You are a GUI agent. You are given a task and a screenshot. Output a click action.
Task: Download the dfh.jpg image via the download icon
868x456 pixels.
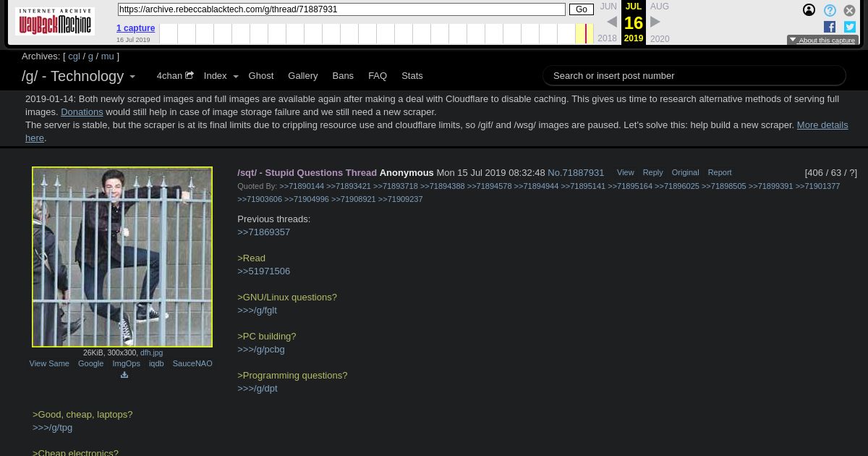[x=124, y=375]
